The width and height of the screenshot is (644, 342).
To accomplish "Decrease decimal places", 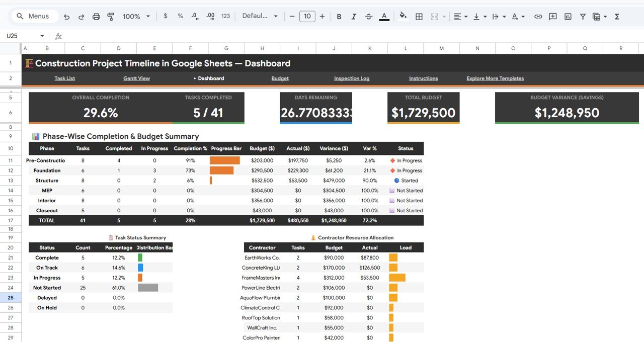I will click(x=195, y=16).
